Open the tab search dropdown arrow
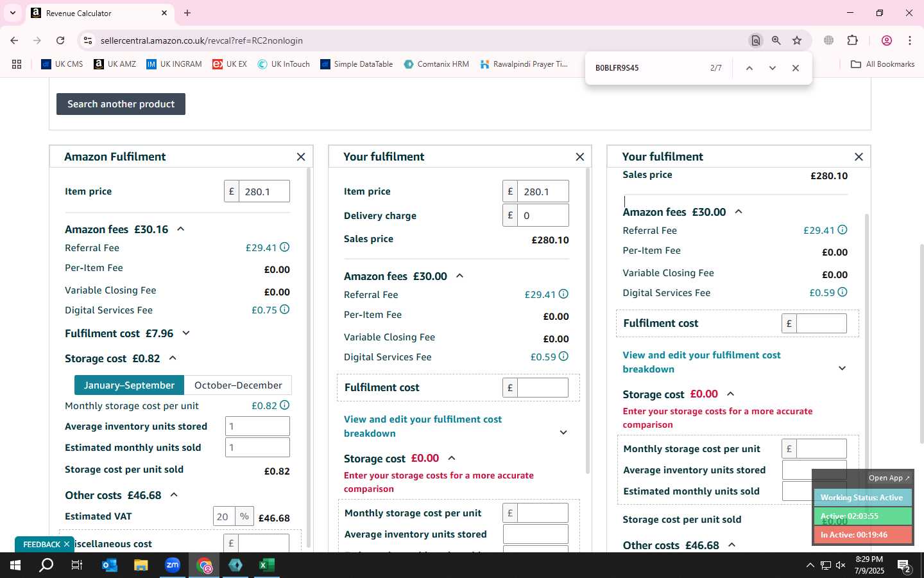The width and height of the screenshot is (924, 578). (12, 13)
